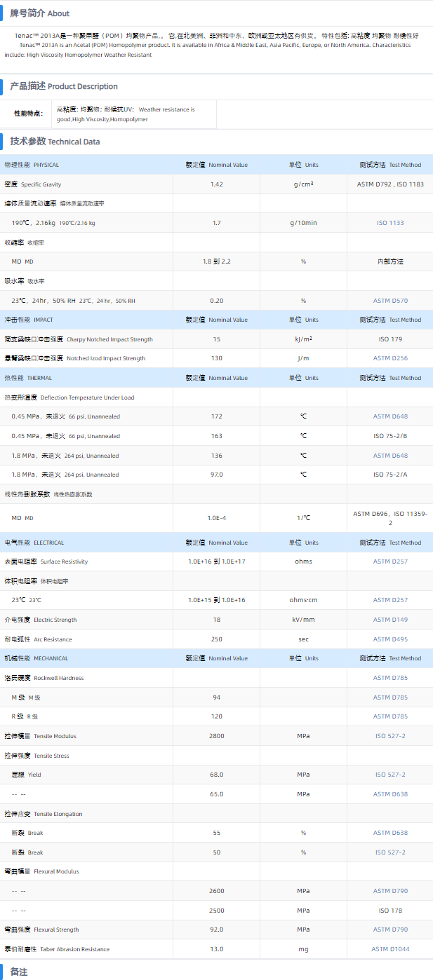Select the 技术参数 Technical Data heading
The image size is (433, 980).
[55, 142]
